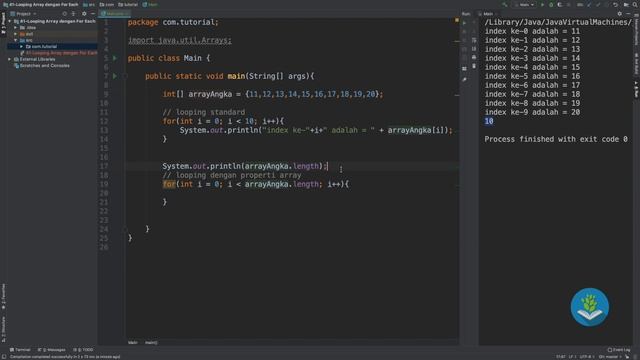Viewport: 640px width, 360px height.
Task: Click the LF line separator status entry
Action: (573, 357)
